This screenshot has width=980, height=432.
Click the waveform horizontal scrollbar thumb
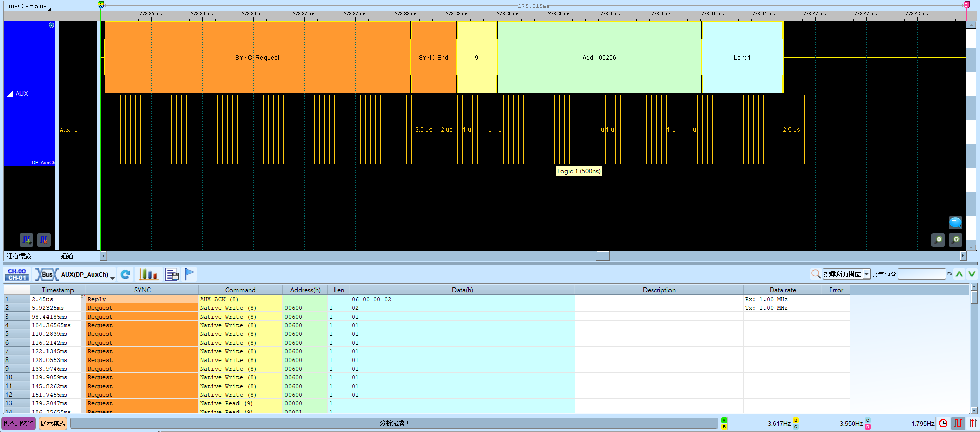603,256
